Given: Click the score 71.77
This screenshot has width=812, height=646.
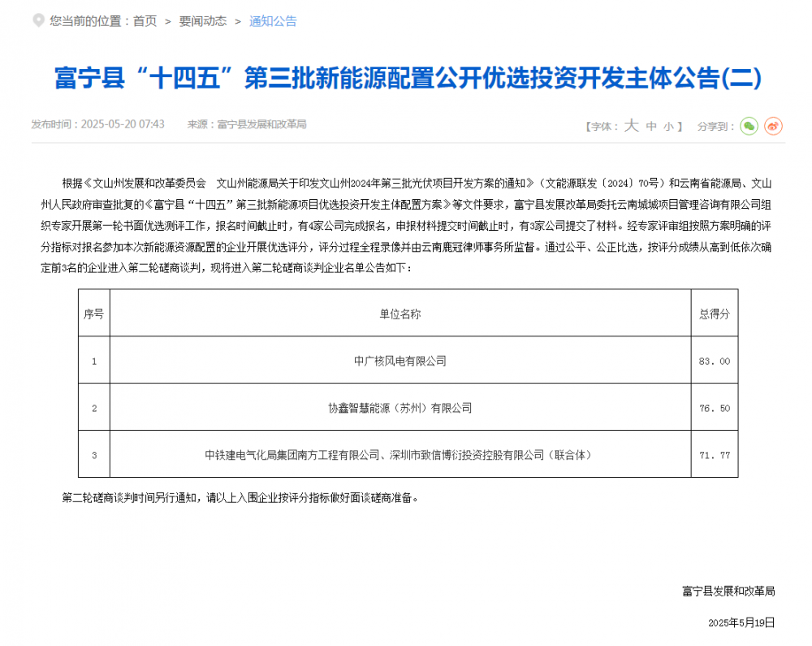Looking at the screenshot, I should pos(715,455).
